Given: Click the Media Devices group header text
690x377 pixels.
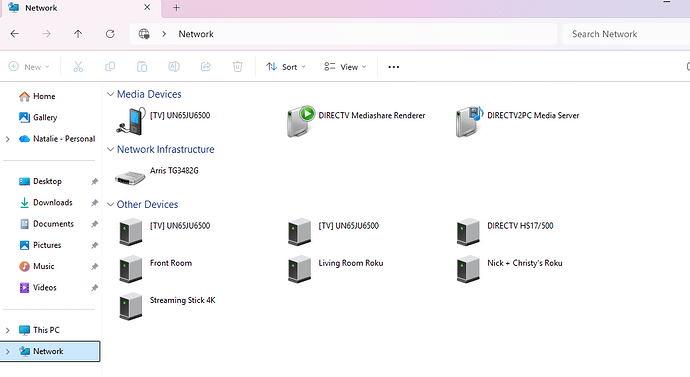Looking at the screenshot, I should [149, 94].
